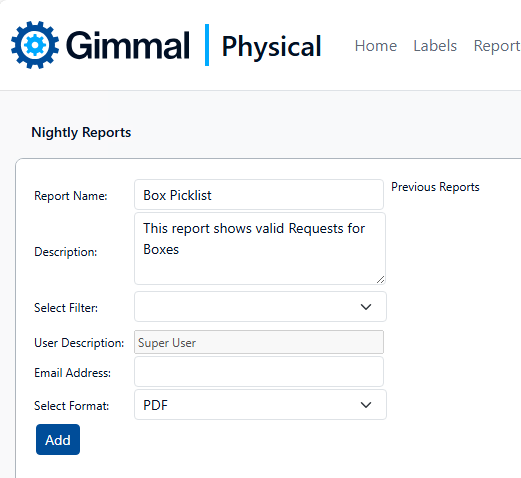Open the Home menu item

point(376,46)
